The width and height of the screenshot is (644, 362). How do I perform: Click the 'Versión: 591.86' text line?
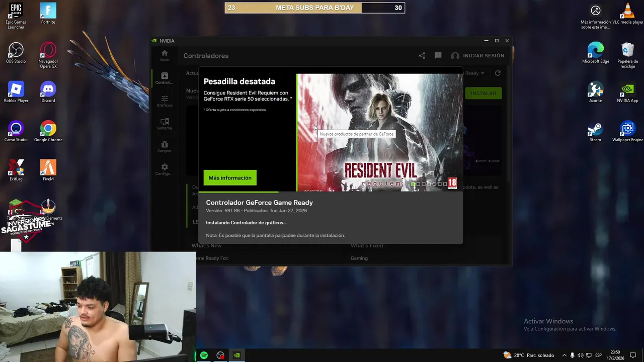click(x=256, y=211)
